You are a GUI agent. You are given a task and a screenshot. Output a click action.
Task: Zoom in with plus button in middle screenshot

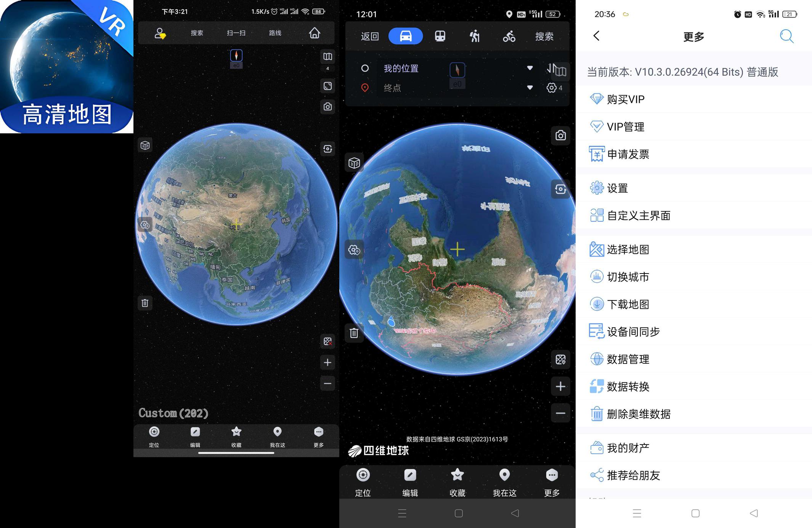point(560,386)
